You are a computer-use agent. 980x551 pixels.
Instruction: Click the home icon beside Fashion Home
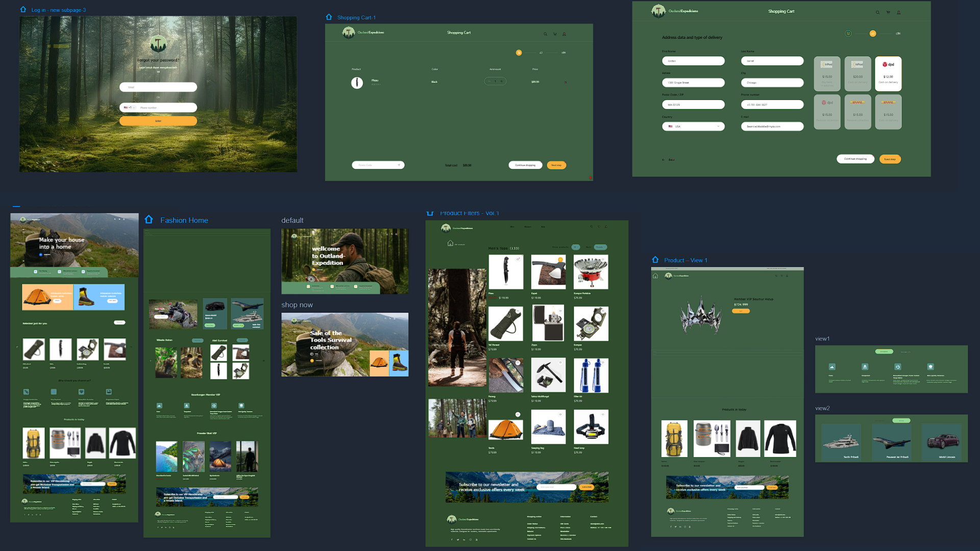click(149, 219)
